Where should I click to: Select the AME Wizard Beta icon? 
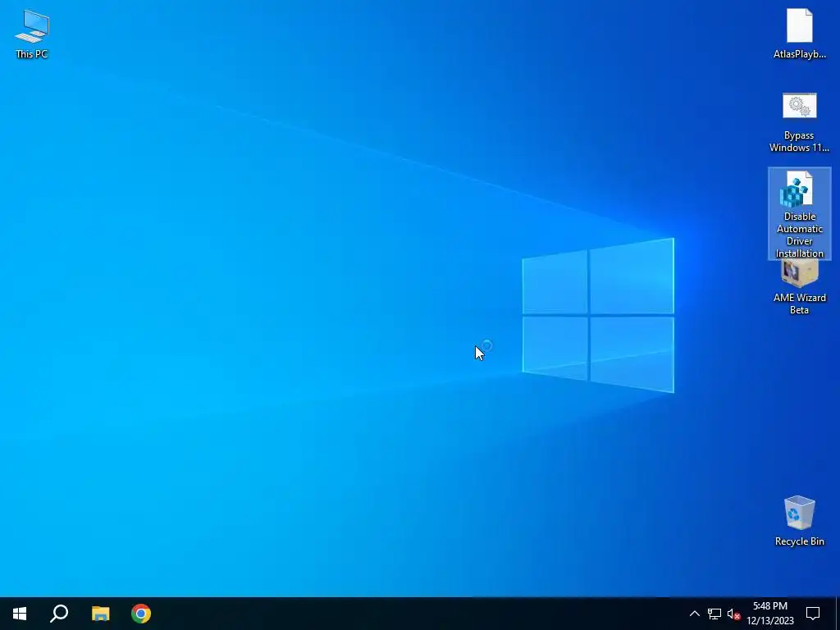(799, 288)
